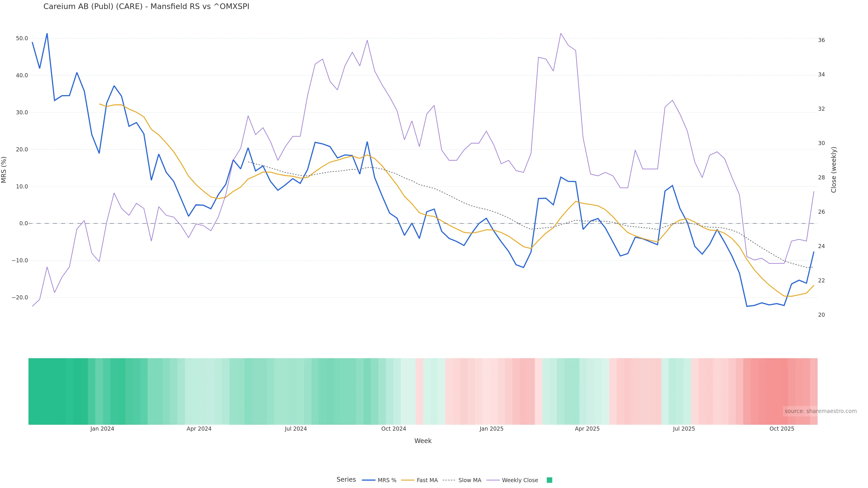Click the chart title Careium AB
The width and height of the screenshot is (868, 488).
coord(146,6)
